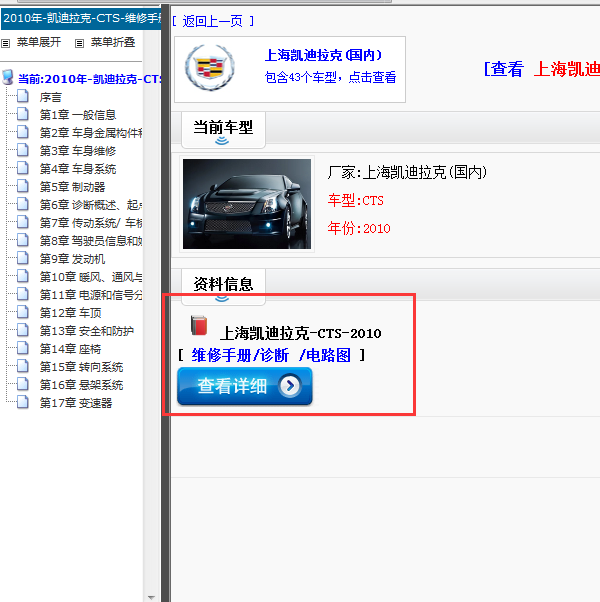Viewport: 600px width, 602px height.
Task: Click the 车型:CTS text
Action: (x=355, y=201)
